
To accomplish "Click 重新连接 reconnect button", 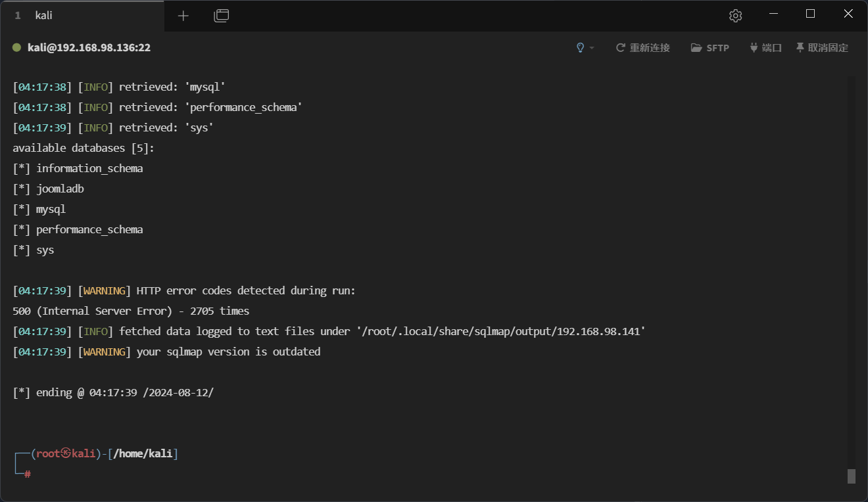I will 643,48.
